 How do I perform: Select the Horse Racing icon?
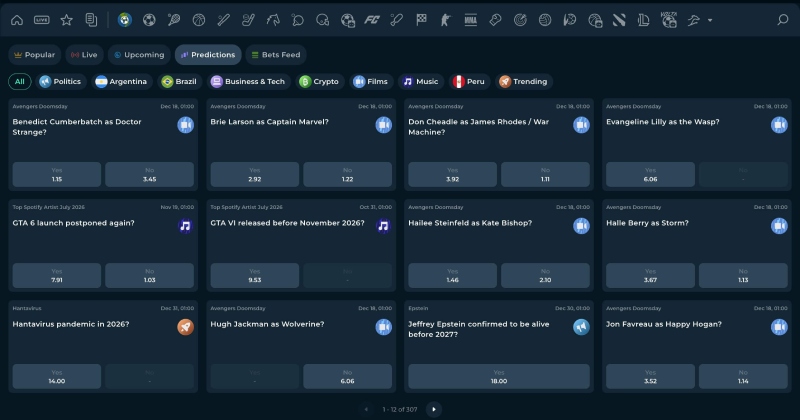pos(273,20)
